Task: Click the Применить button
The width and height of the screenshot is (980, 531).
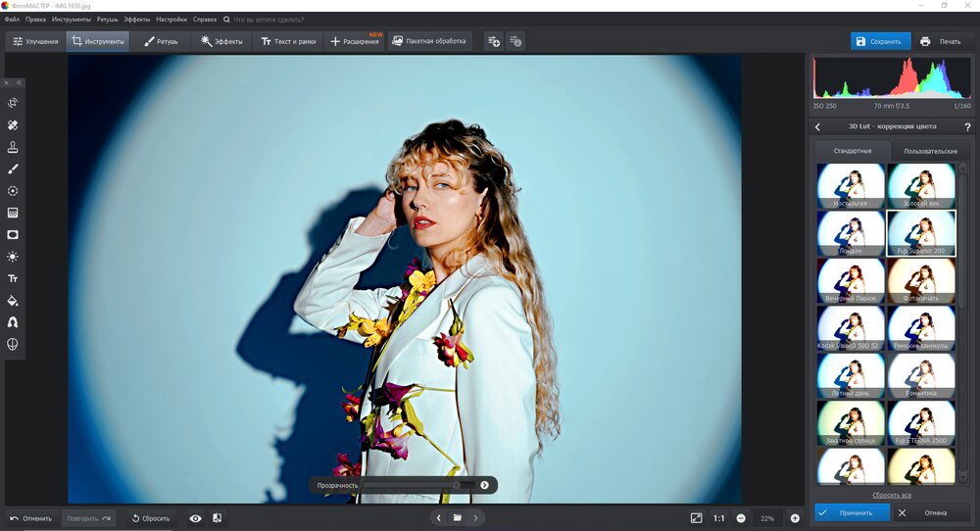Action: 852,512
